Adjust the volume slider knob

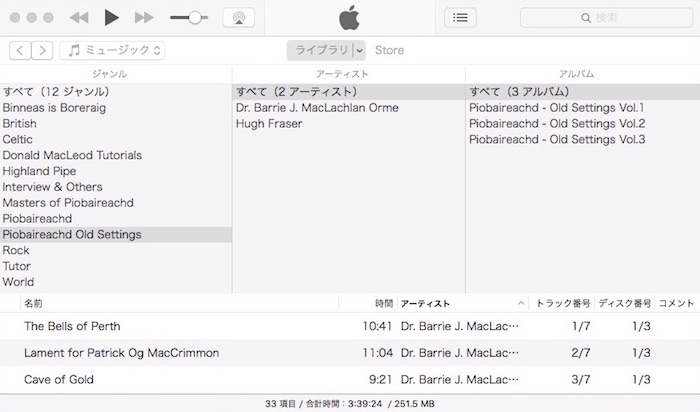pyautogui.click(x=193, y=18)
